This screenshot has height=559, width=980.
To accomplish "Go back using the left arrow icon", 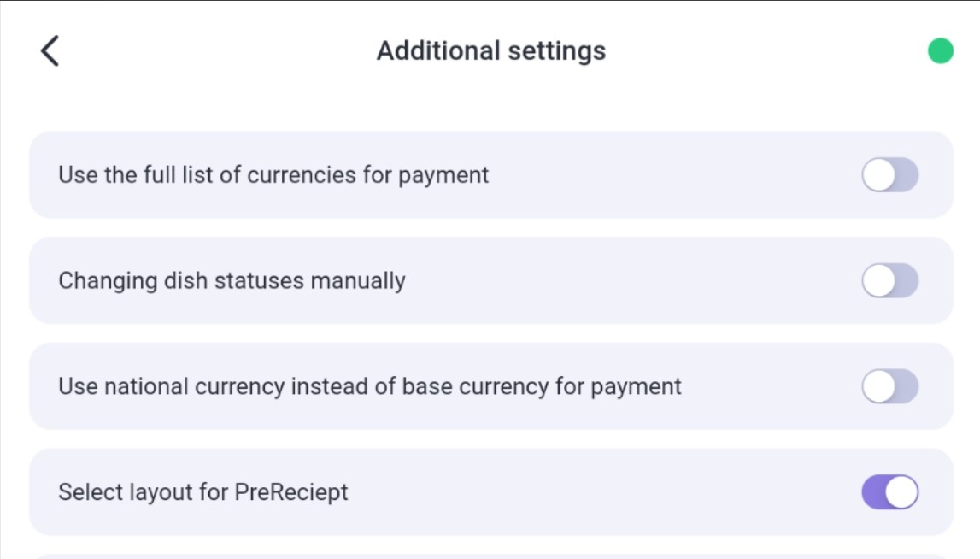I will click(x=50, y=50).
